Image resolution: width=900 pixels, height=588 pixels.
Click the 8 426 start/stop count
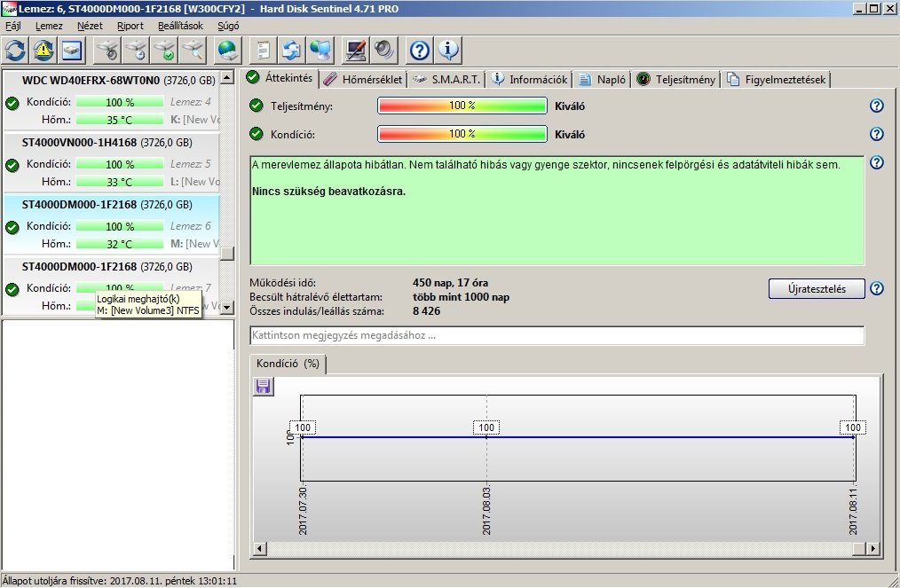(426, 311)
